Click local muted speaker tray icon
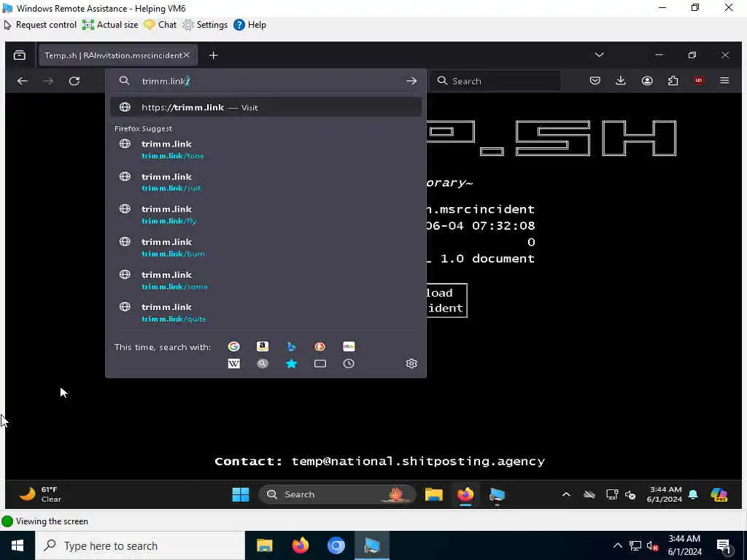The height and width of the screenshot is (560, 747). [x=653, y=545]
